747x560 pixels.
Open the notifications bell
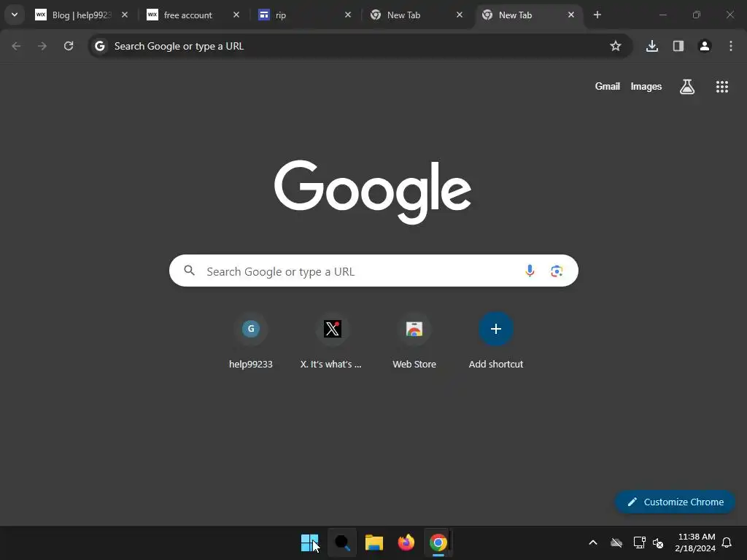[x=727, y=542]
